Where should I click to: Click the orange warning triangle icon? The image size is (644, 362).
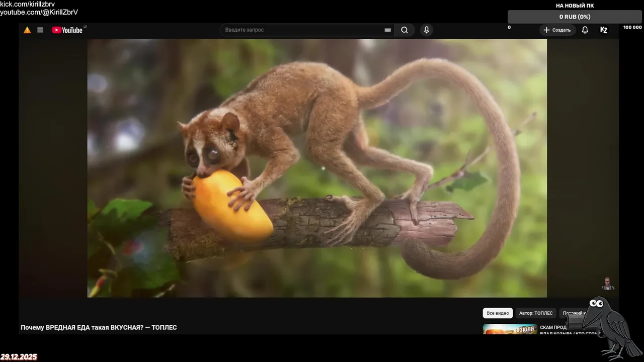[27, 30]
